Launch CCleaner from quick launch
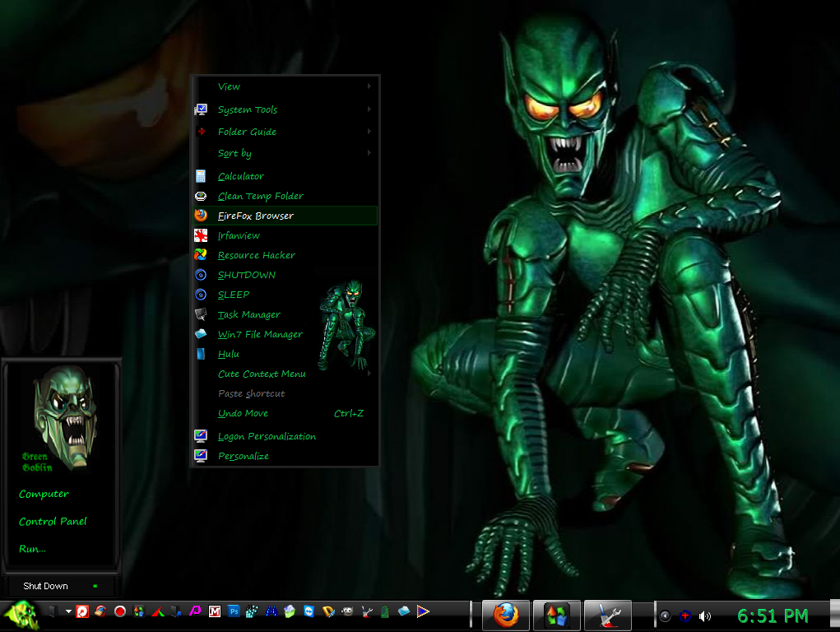The width and height of the screenshot is (840, 632). pyautogui.click(x=100, y=611)
